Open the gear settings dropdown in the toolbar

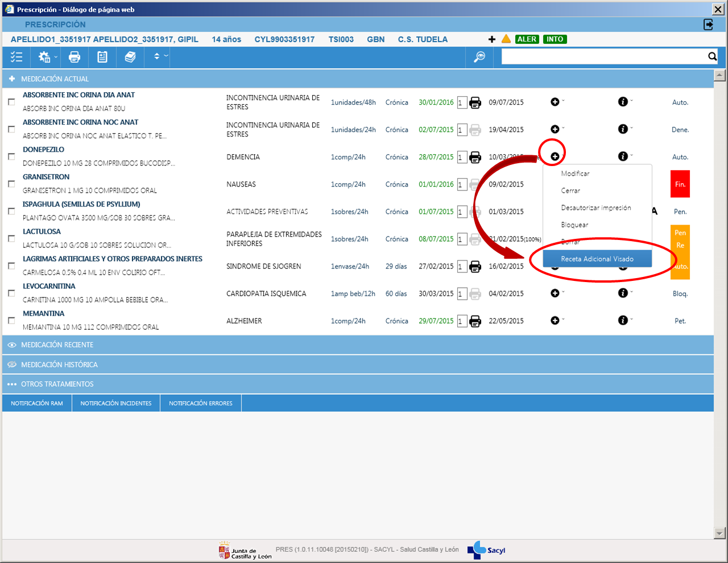pyautogui.click(x=47, y=57)
